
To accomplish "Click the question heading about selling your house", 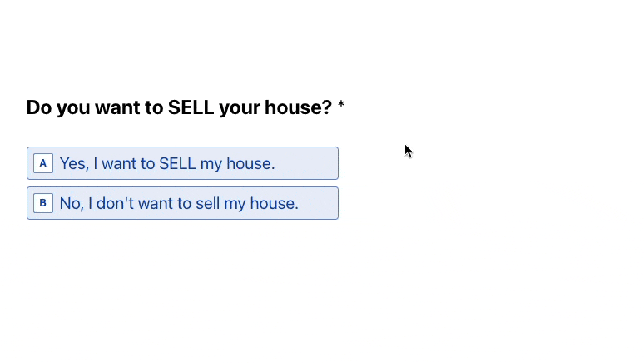I will 179,107.
